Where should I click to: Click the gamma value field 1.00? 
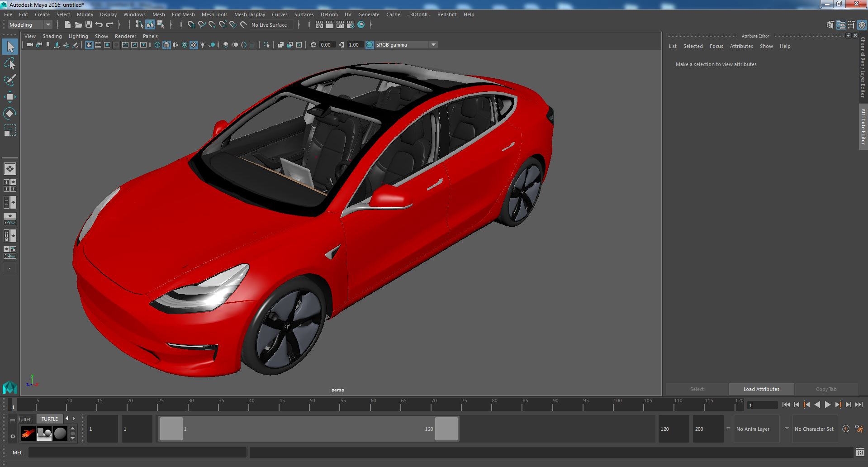point(354,45)
